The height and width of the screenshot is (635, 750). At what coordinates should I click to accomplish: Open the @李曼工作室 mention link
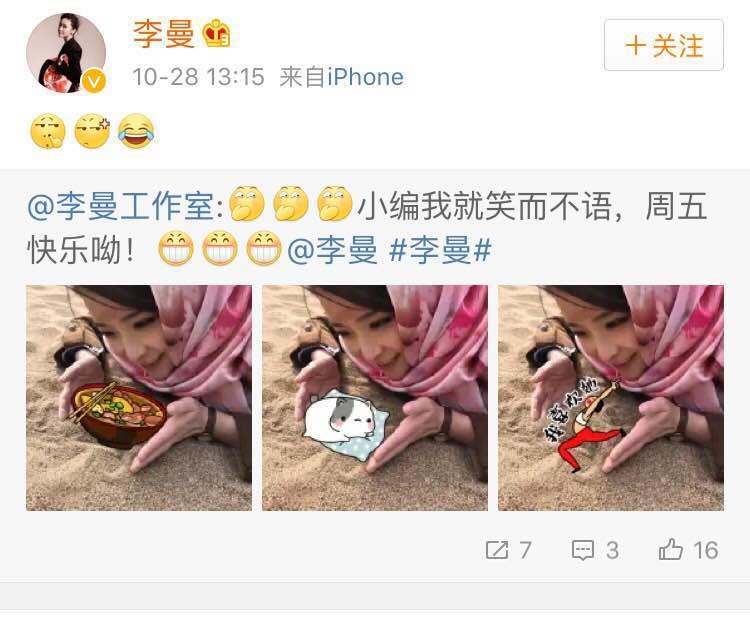click(125, 206)
